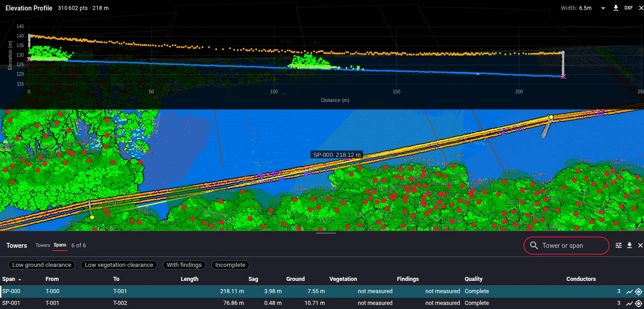Export elevation profile as DXF
Viewport: 644px width, 309px height.
pos(629,8)
